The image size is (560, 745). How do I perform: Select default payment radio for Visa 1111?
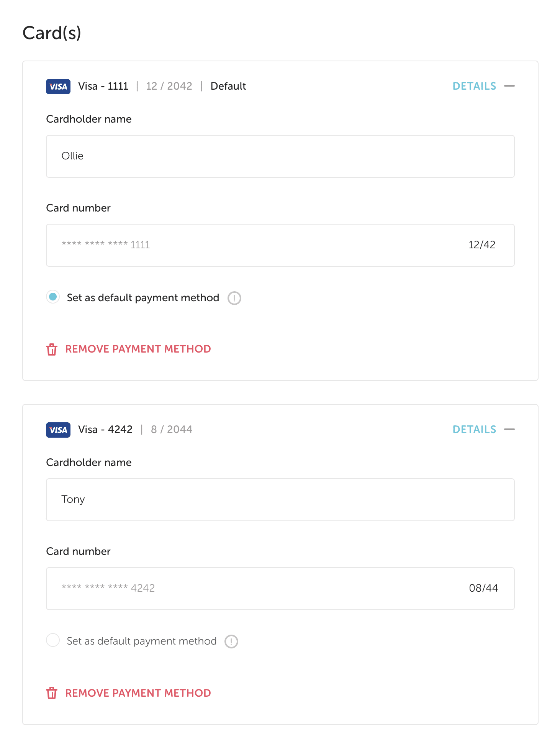click(53, 297)
